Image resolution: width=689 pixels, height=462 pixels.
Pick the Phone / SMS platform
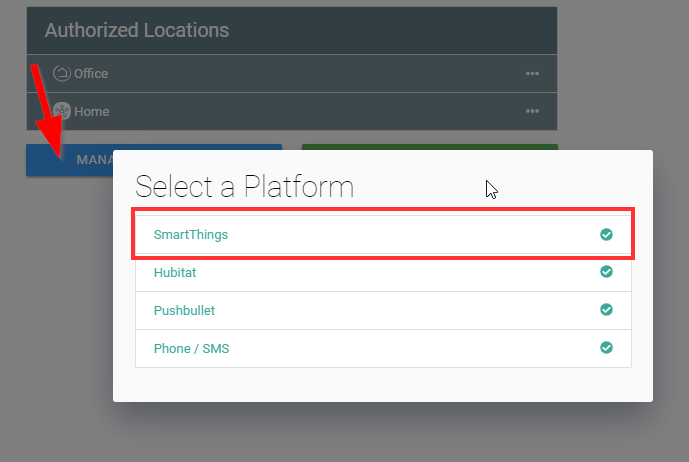(383, 348)
